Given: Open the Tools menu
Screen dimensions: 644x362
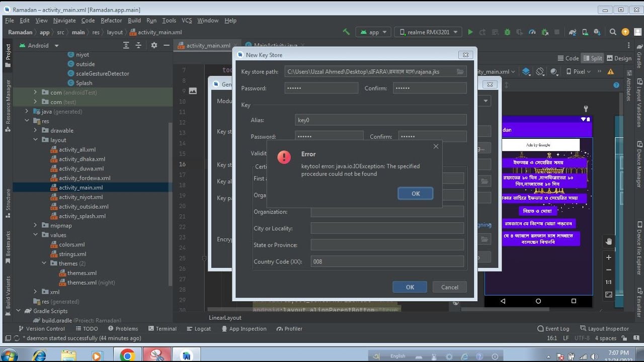Looking at the screenshot, I should 169,21.
